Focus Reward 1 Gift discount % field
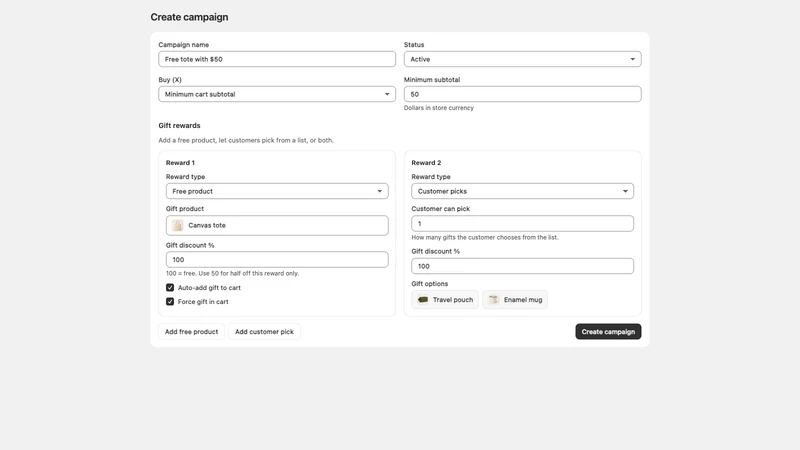800x450 pixels. point(277,260)
